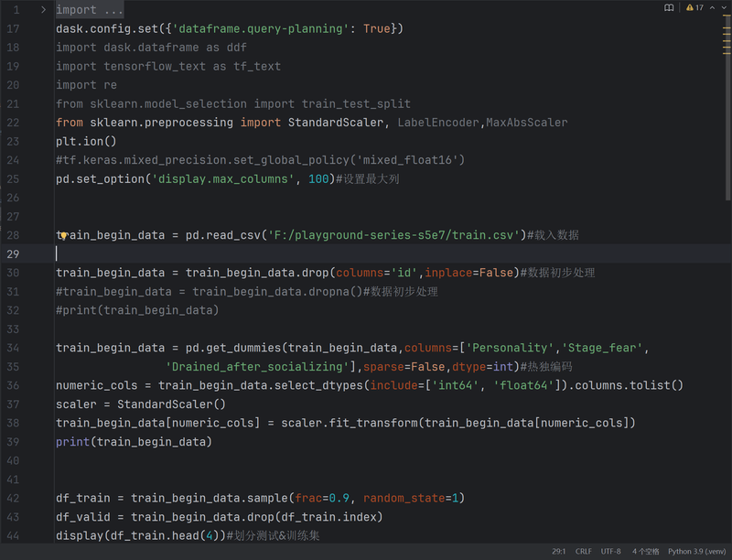
Task: Click the folded 'import ...' placeholder text
Action: coord(90,10)
